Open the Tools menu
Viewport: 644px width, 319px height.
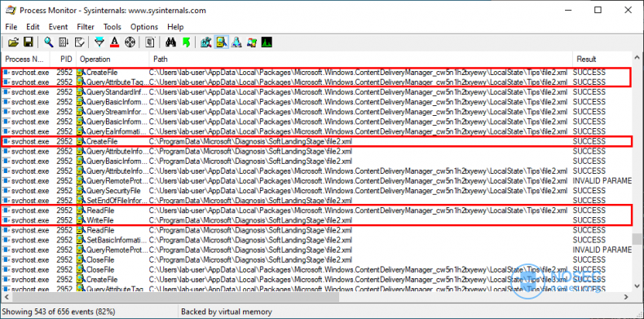coord(112,27)
